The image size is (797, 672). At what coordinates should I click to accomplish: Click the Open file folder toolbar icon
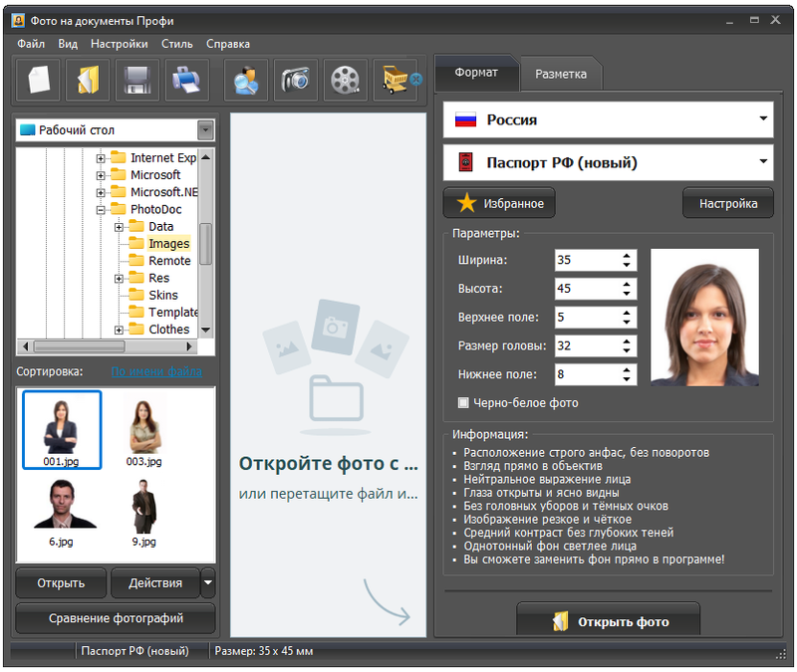tap(88, 80)
